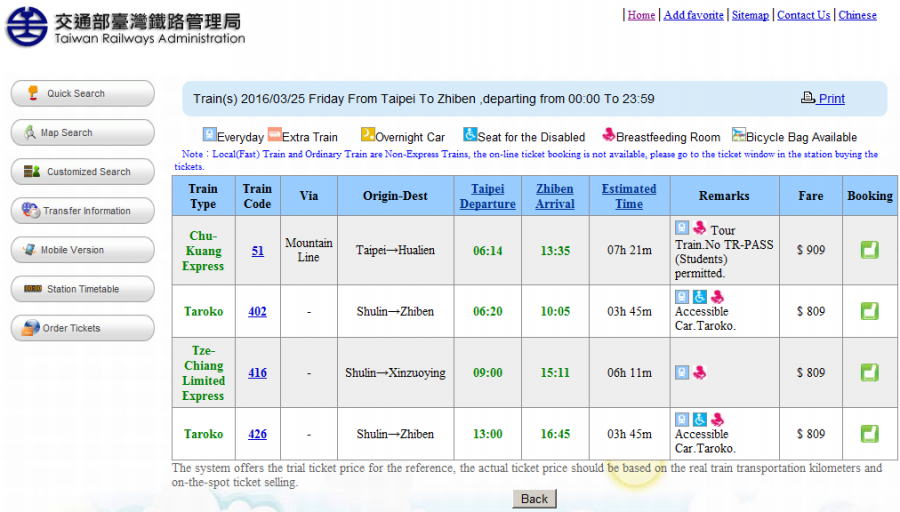Click the Everyday icon in train 51 remarks
The image size is (900, 512).
[682, 228]
